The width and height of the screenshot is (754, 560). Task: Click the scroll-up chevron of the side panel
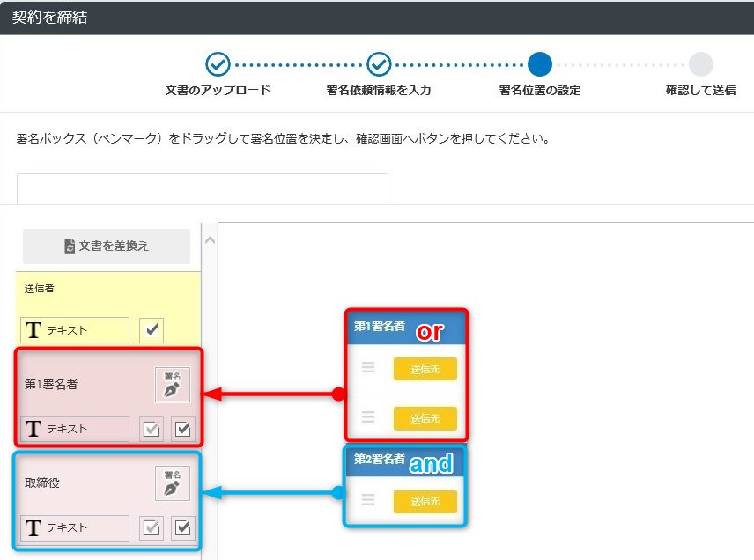pos(210,239)
